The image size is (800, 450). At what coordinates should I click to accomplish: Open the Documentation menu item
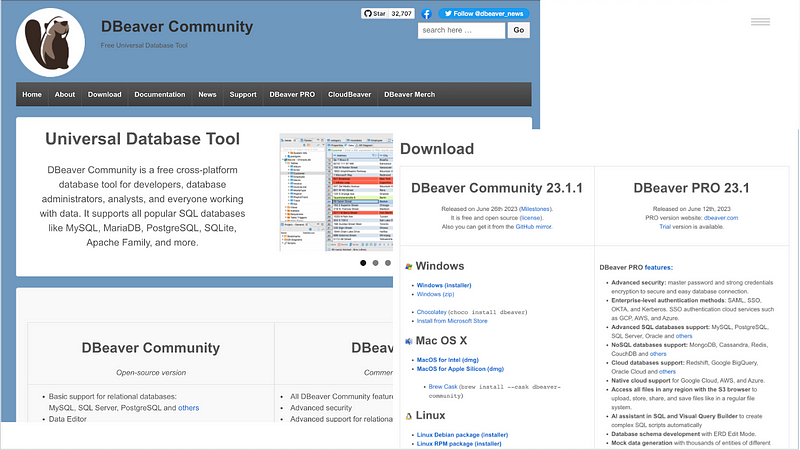tap(160, 94)
